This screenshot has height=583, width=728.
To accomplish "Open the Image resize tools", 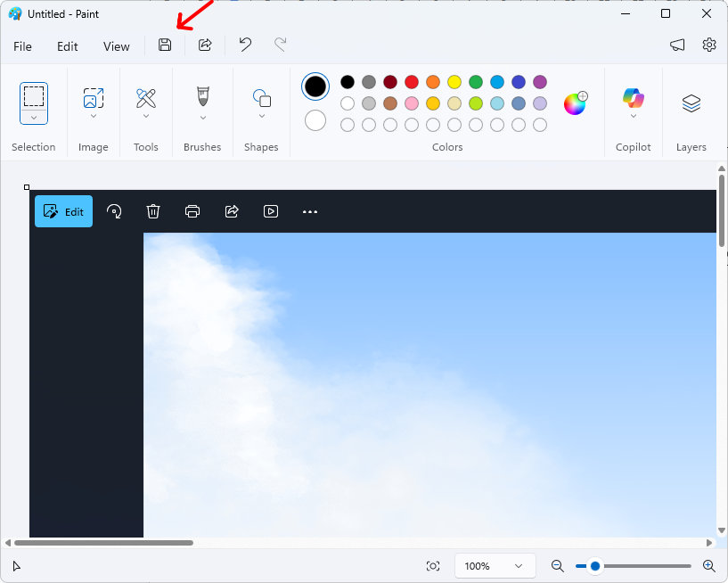I will [93, 100].
